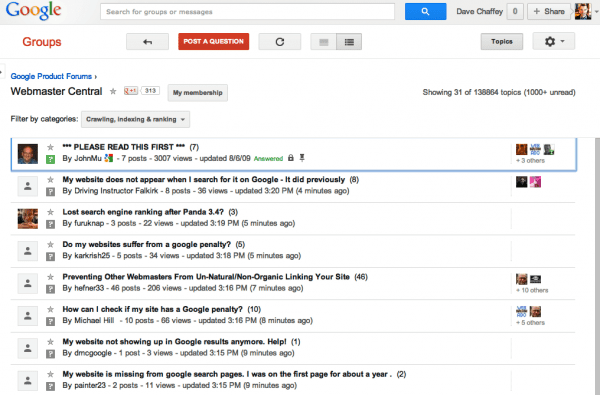Click question icon on karkrish25's topic

(x=50, y=256)
